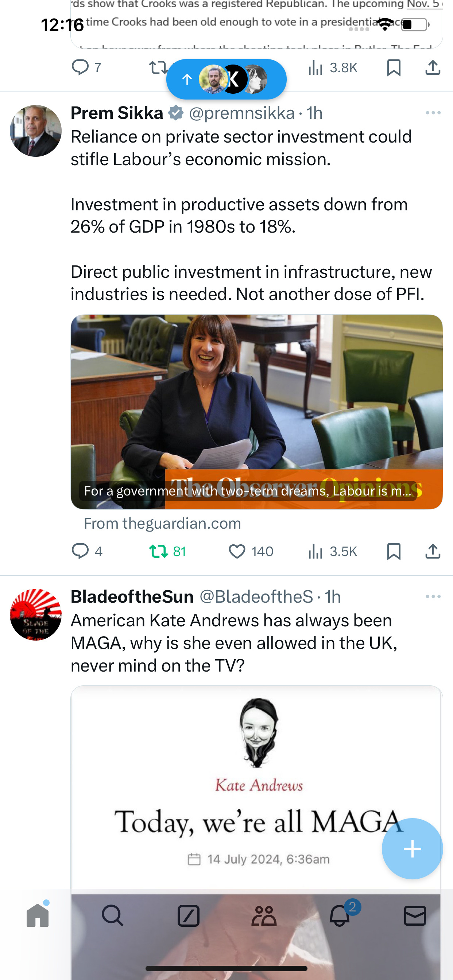Undo the green repost showing 81

(x=167, y=551)
